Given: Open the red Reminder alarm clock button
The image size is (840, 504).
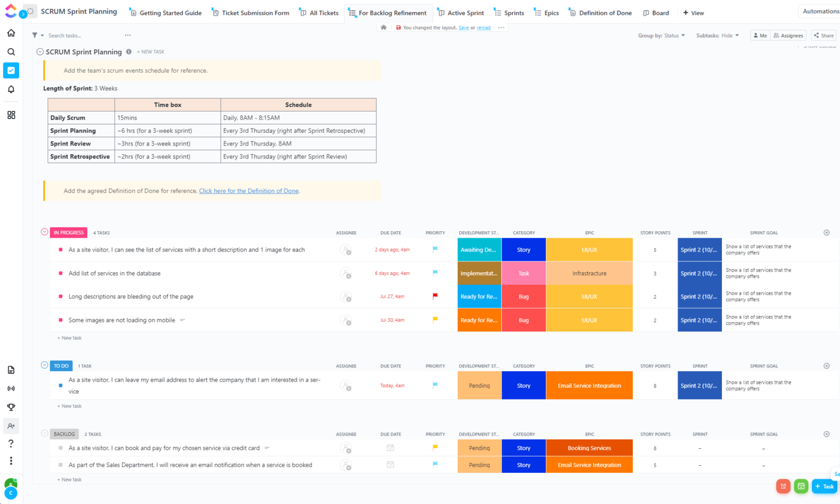Looking at the screenshot, I should [x=783, y=486].
